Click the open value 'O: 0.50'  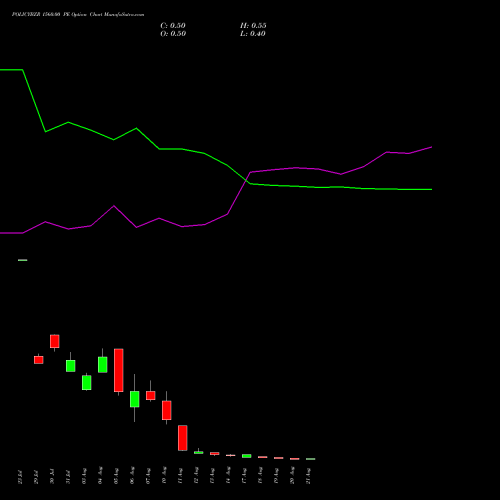tap(173, 34)
